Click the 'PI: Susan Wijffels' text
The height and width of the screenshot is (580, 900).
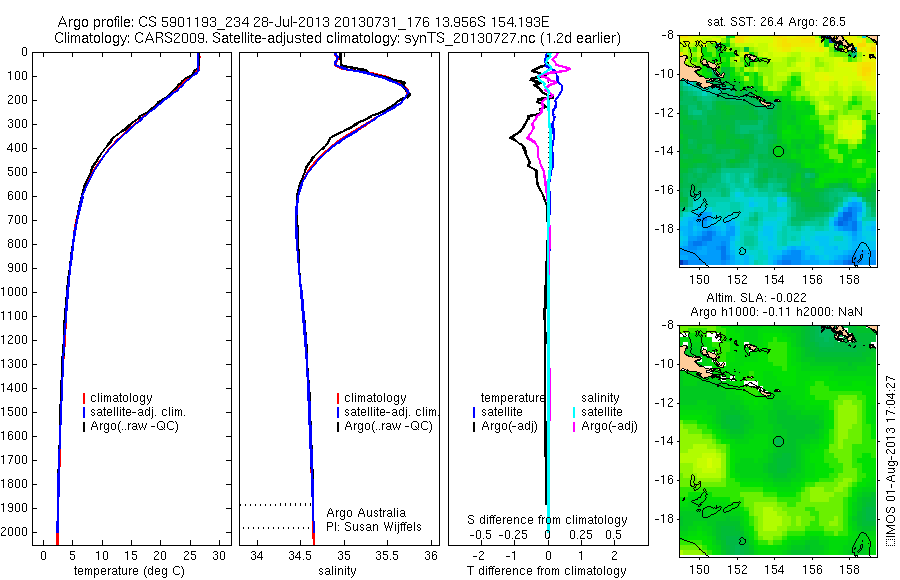[374, 527]
